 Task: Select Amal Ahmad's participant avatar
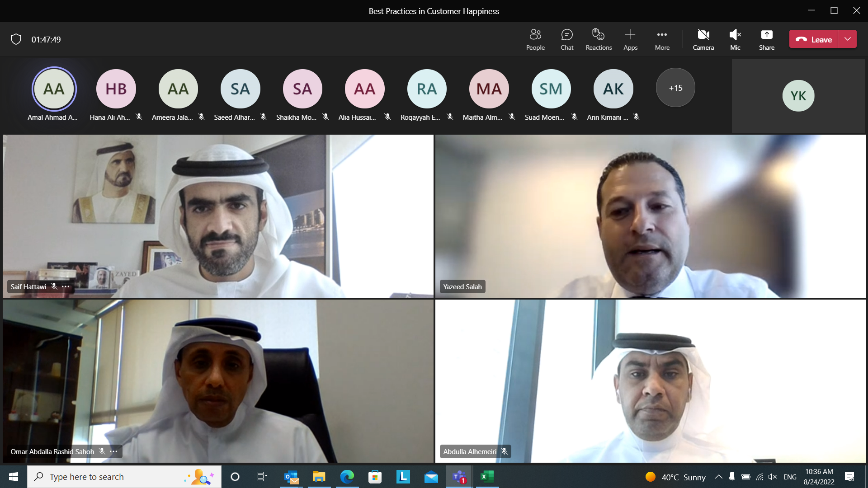coord(54,89)
